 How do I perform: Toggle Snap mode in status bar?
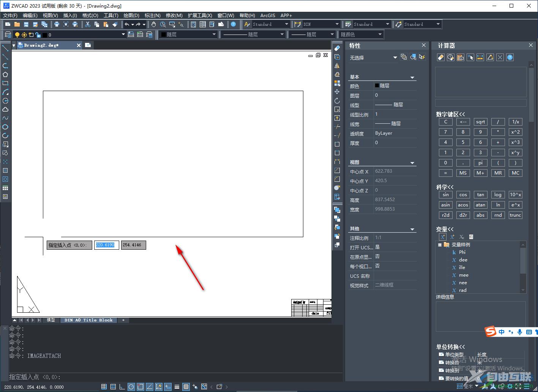(x=104, y=387)
